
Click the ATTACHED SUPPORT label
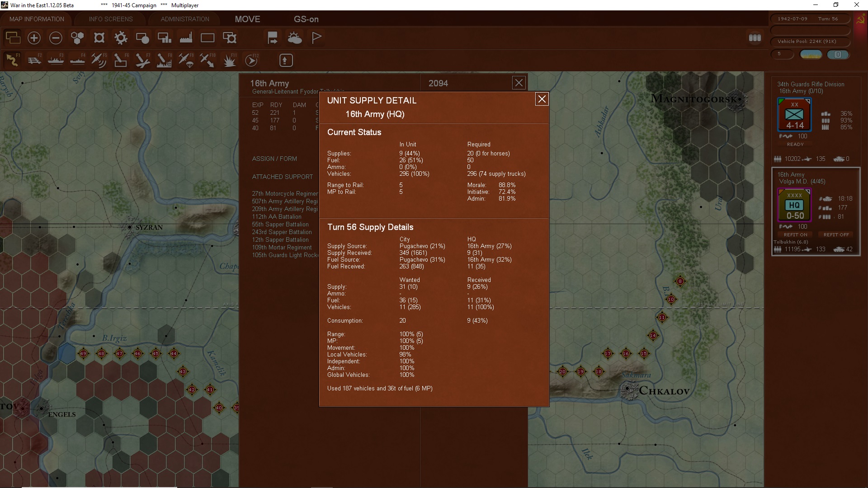pyautogui.click(x=283, y=177)
